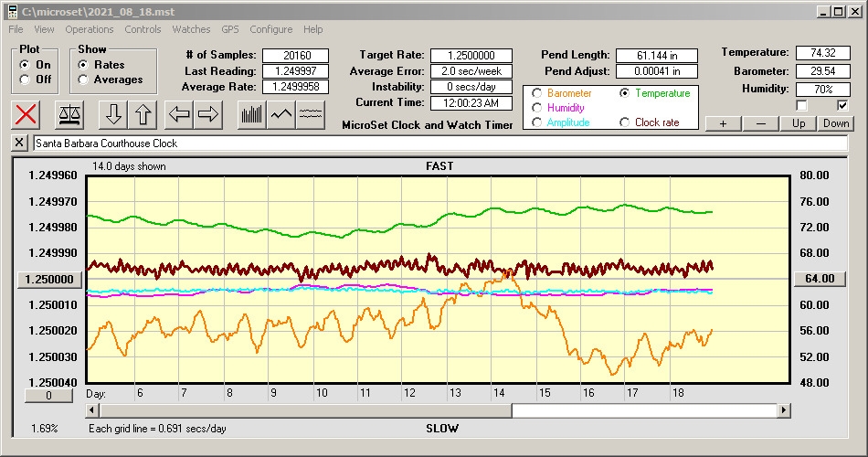Screen dimensions: 868x457
Task: Click the zigzag line graph icon
Action: pos(281,114)
